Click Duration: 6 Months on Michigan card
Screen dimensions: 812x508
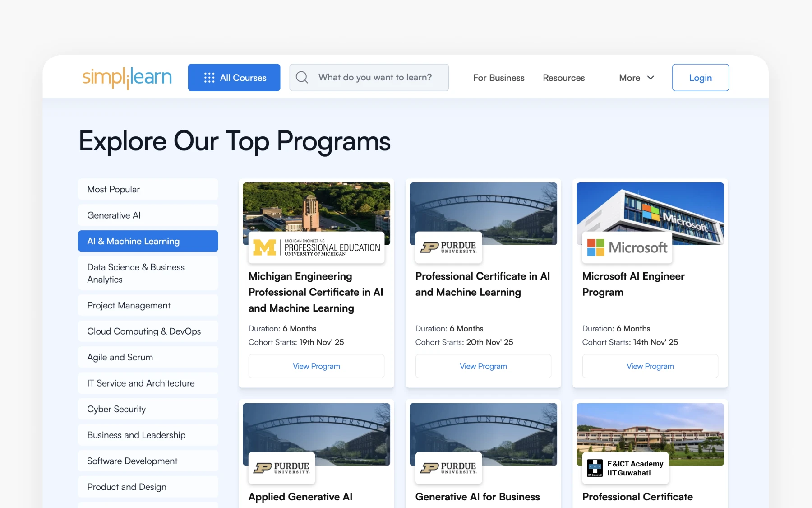[x=282, y=329]
